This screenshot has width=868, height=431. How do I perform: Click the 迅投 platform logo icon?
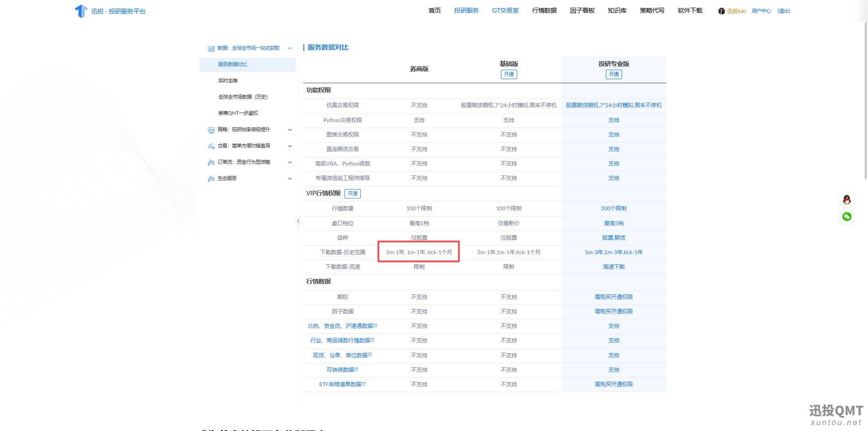click(80, 11)
